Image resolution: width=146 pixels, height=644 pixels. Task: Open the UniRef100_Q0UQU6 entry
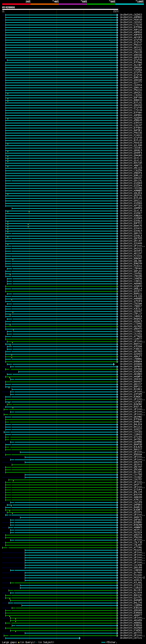tap(131, 364)
